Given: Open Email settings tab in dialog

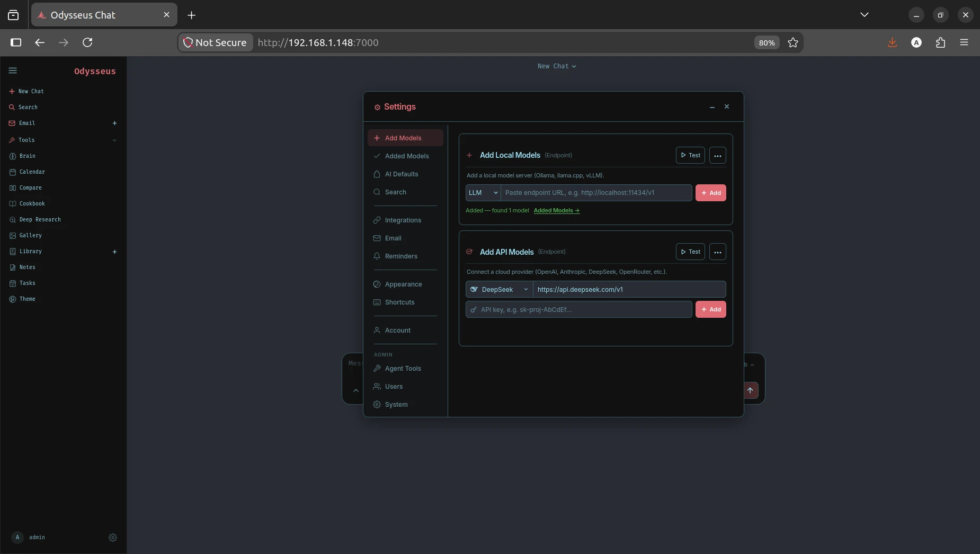Looking at the screenshot, I should tap(405, 238).
